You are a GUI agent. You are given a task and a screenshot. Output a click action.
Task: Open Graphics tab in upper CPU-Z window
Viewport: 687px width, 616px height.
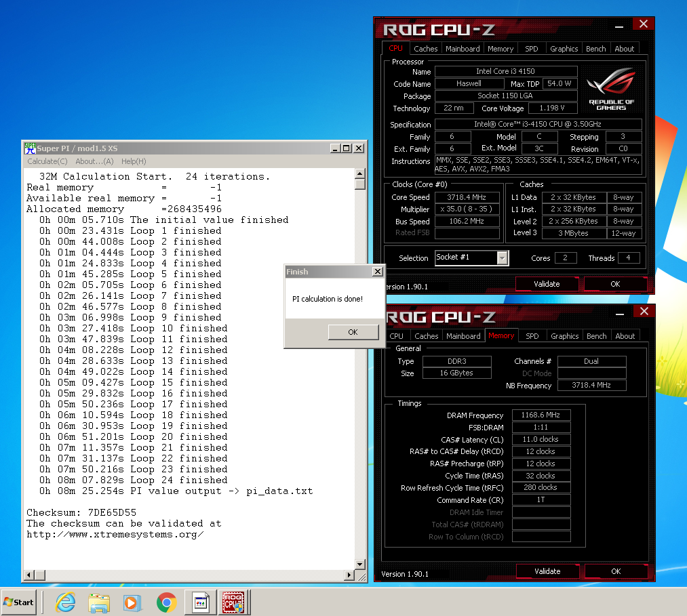564,49
